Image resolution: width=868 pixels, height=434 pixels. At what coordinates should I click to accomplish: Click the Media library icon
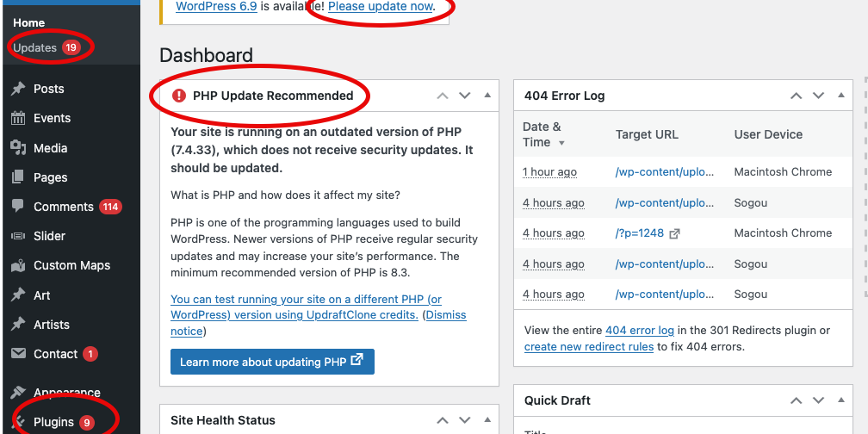coord(18,148)
